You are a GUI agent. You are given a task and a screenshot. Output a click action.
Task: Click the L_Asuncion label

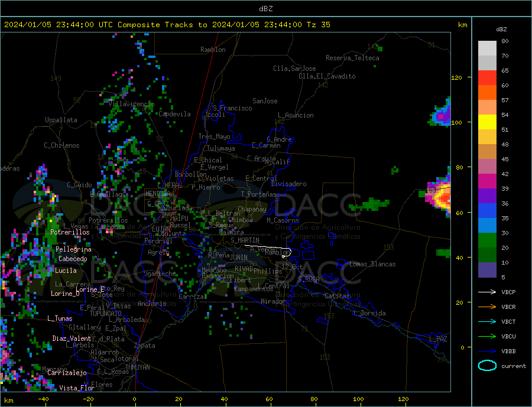point(296,115)
